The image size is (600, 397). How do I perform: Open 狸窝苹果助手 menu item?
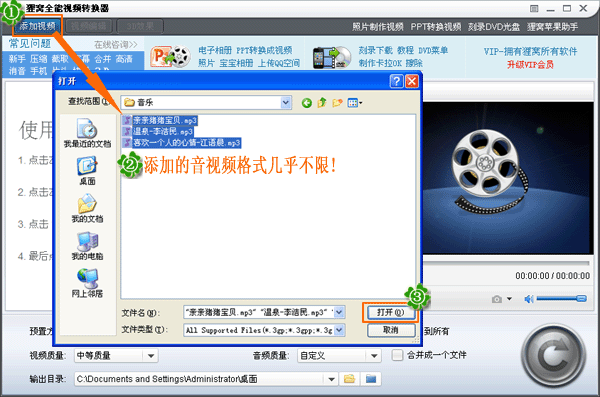[553, 27]
